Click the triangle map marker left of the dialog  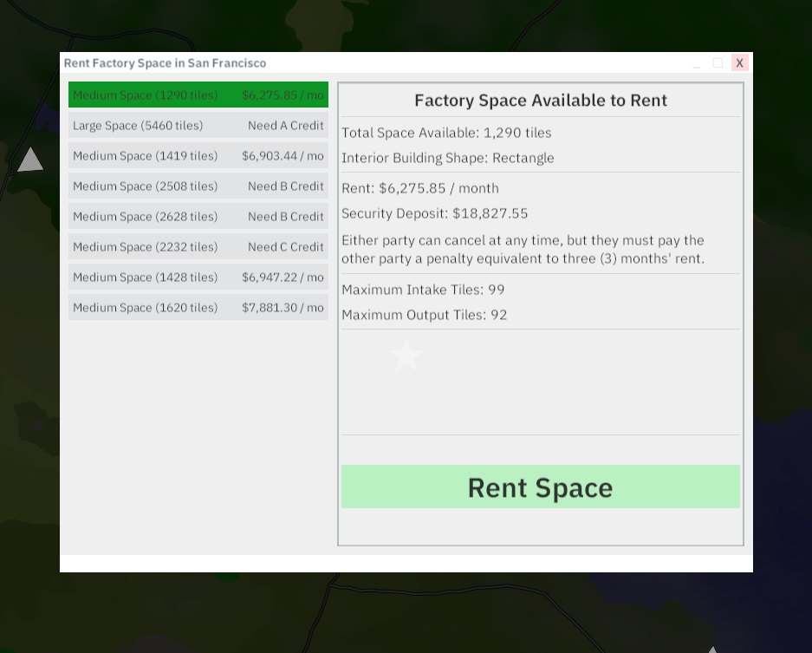(x=30, y=160)
